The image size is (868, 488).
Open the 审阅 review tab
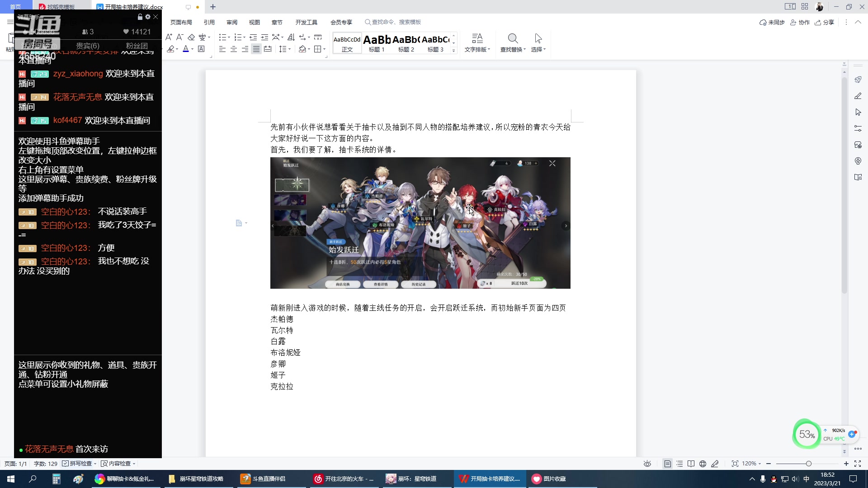(x=232, y=22)
